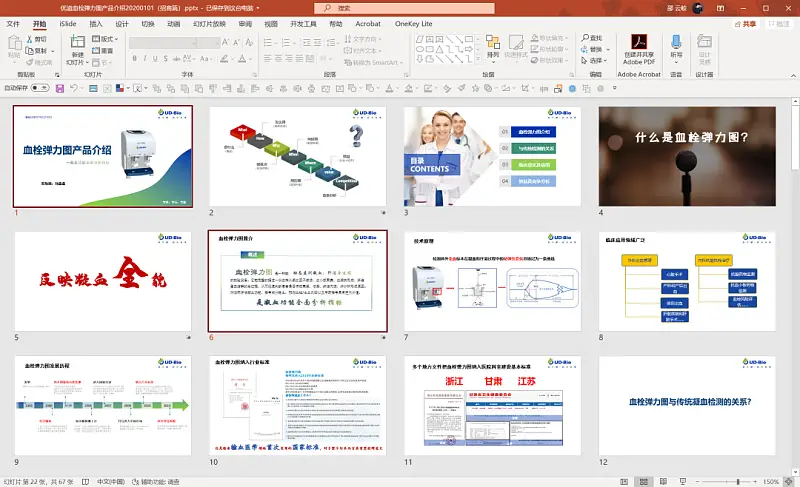The height and width of the screenshot is (487, 800).
Task: Select slide 9 timeline thumbnail
Action: [103, 405]
